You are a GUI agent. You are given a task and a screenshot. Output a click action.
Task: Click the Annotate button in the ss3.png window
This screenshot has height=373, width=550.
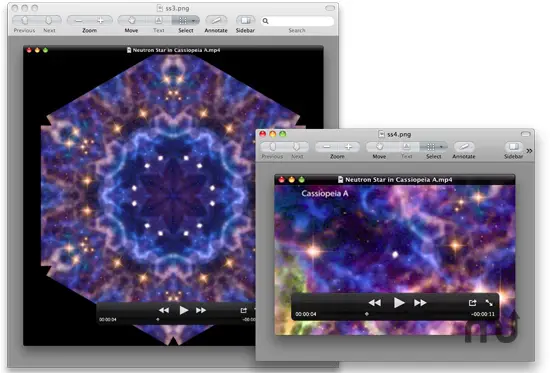tap(216, 21)
